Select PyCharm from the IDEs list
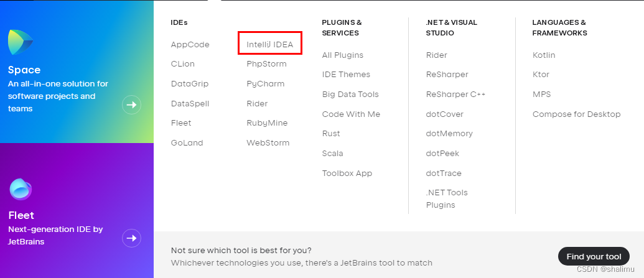This screenshot has width=644, height=278. [265, 84]
